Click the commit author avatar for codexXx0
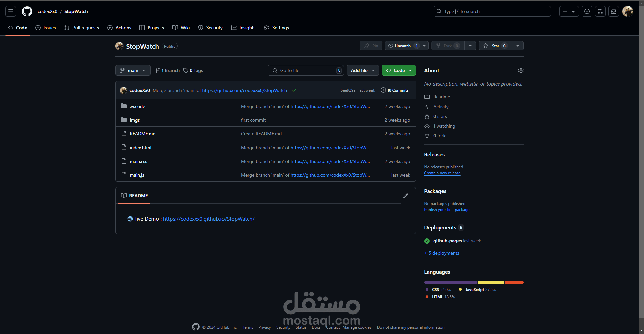Image resolution: width=644 pixels, height=334 pixels. coord(123,90)
